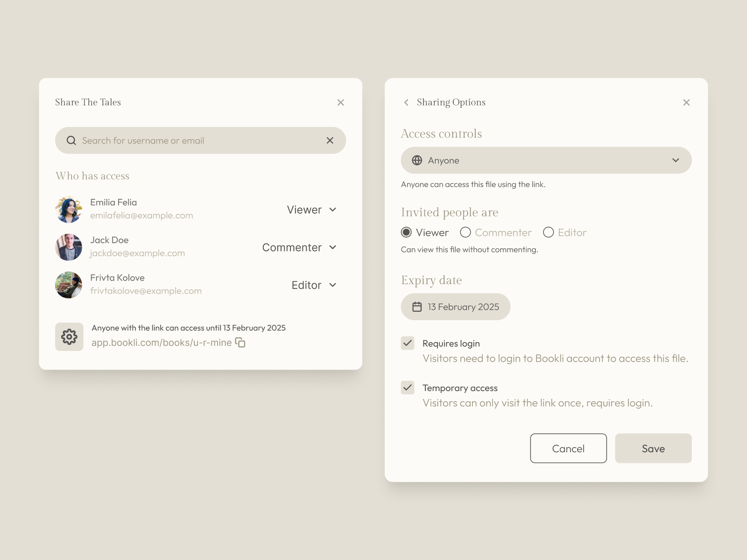The height and width of the screenshot is (560, 747).
Task: Uncheck the Requires login option
Action: 407,343
